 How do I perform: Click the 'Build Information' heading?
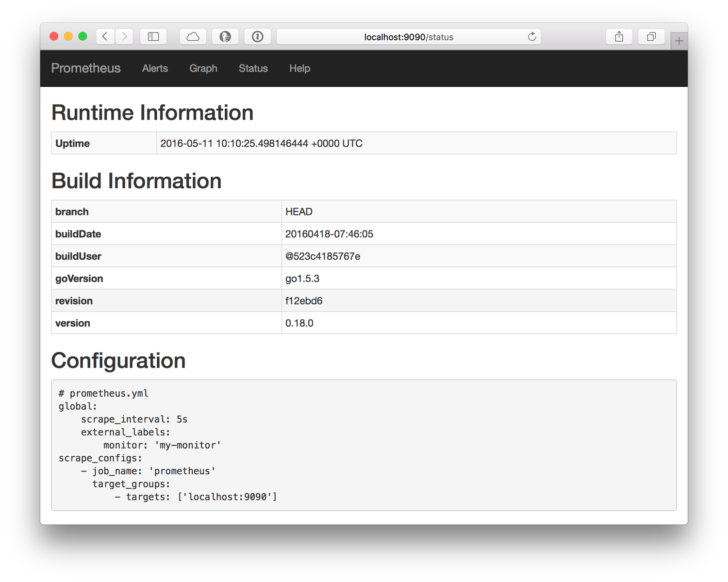pos(136,181)
